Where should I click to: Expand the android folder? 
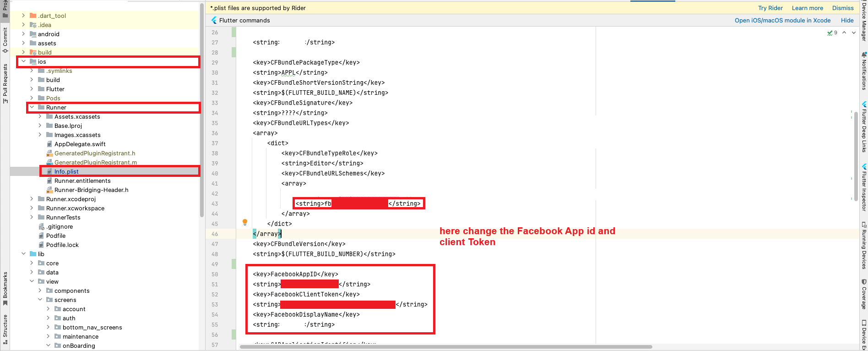[x=24, y=34]
